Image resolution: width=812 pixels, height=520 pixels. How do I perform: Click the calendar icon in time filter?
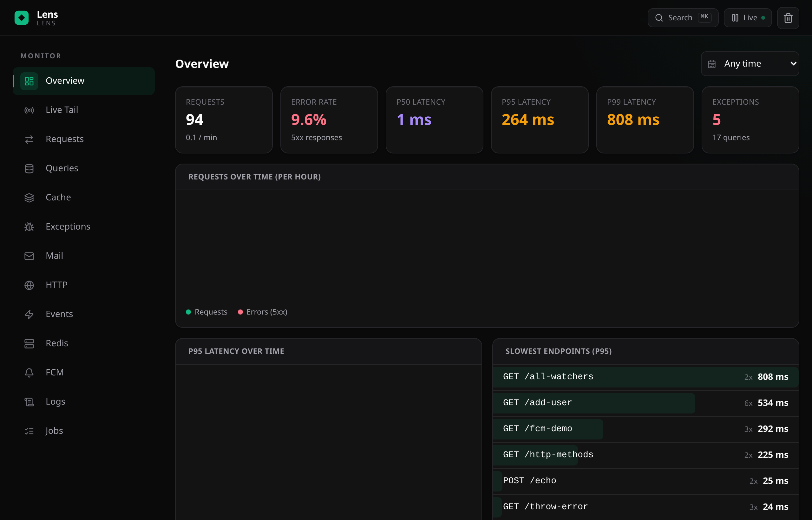(712, 64)
